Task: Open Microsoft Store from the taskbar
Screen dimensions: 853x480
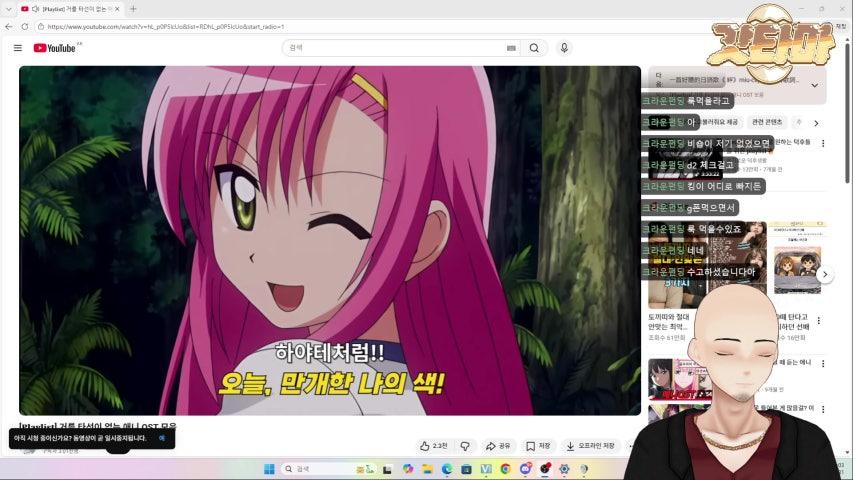Action: pyautogui.click(x=466, y=469)
